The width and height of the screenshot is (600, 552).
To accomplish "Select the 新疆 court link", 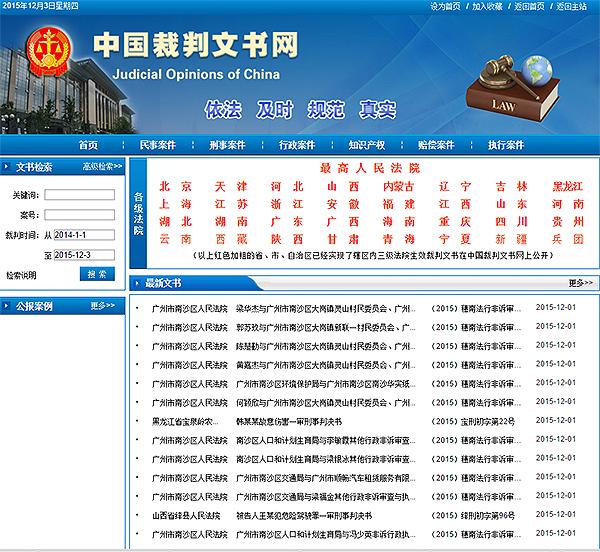I will pos(511,239).
